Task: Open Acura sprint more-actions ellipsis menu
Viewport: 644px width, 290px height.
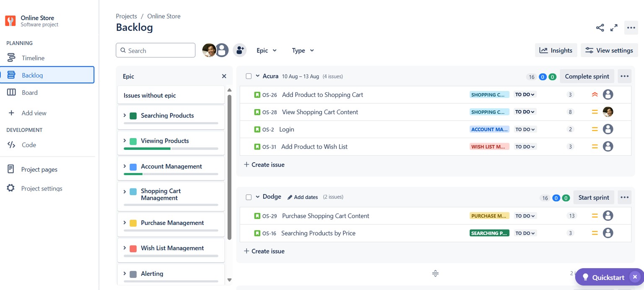Action: point(624,76)
